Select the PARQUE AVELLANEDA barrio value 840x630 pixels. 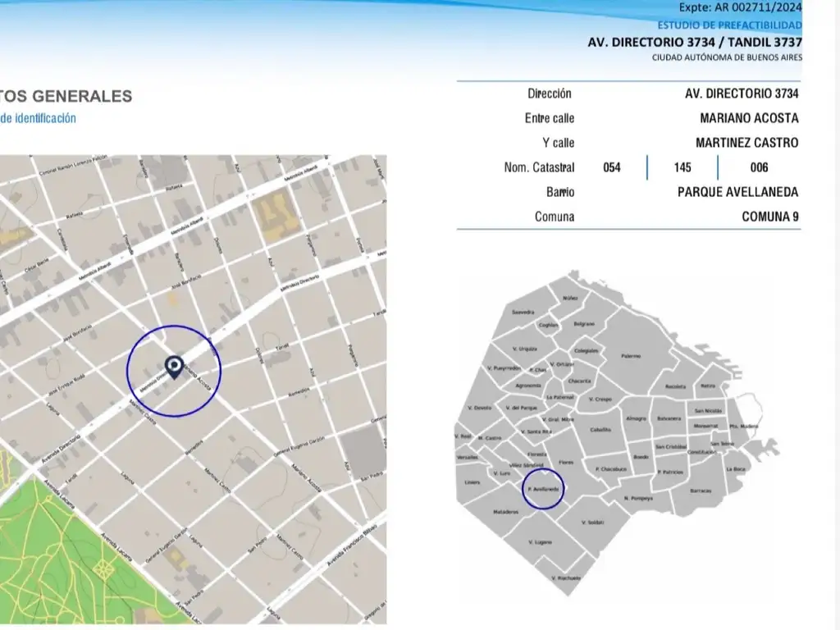pos(737,192)
